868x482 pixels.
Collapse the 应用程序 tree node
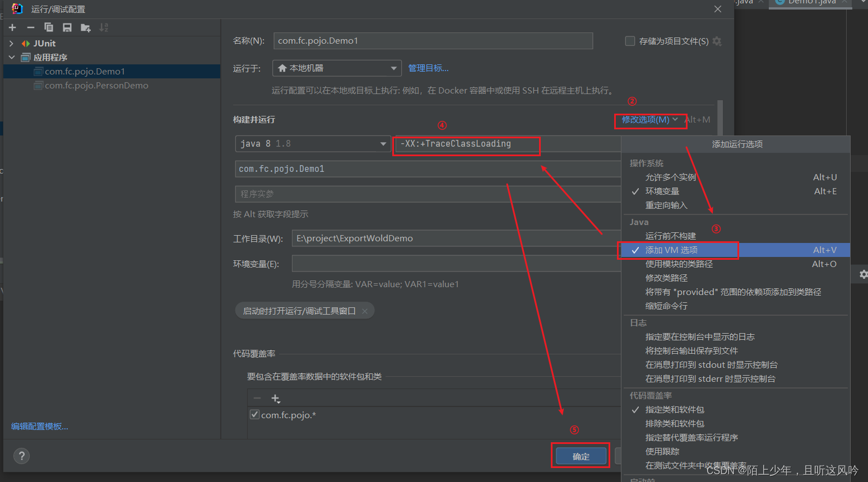[11, 58]
